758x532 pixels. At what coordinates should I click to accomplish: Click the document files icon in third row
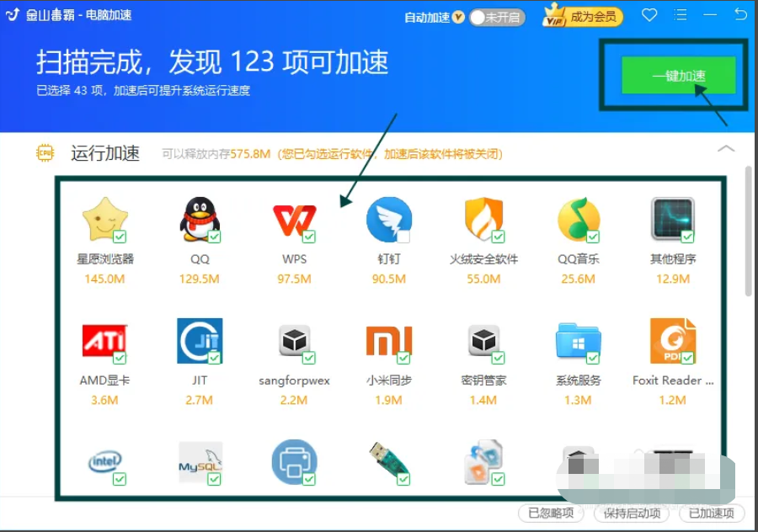(484, 461)
